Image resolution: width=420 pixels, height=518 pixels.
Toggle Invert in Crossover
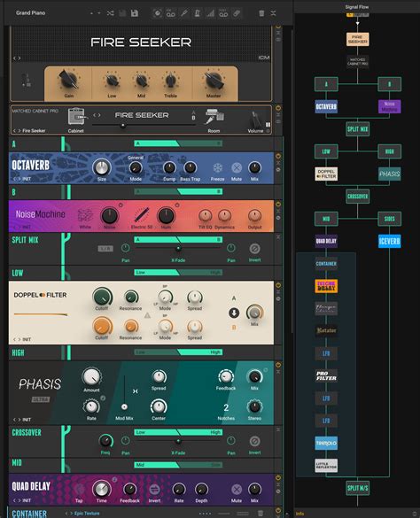(254, 441)
